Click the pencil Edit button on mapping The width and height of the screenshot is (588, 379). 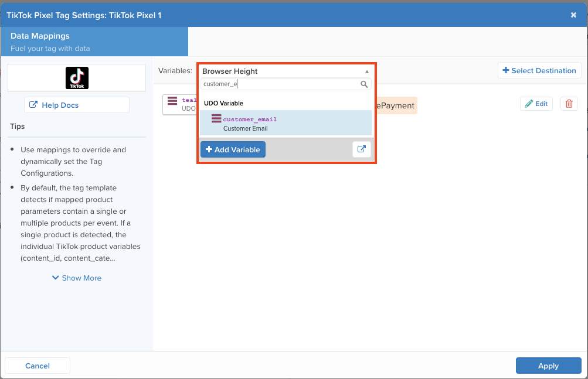click(536, 104)
